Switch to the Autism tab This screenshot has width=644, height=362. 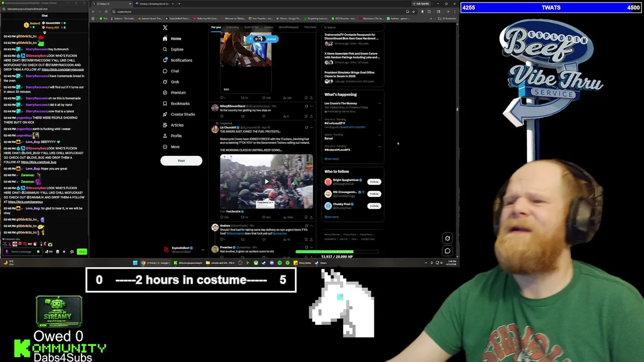269,27
